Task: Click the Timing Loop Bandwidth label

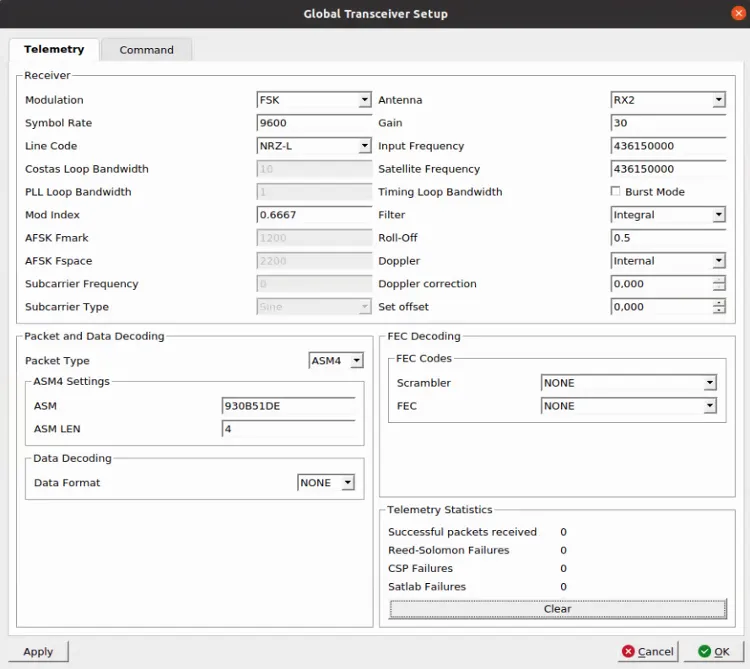Action: pyautogui.click(x=440, y=192)
